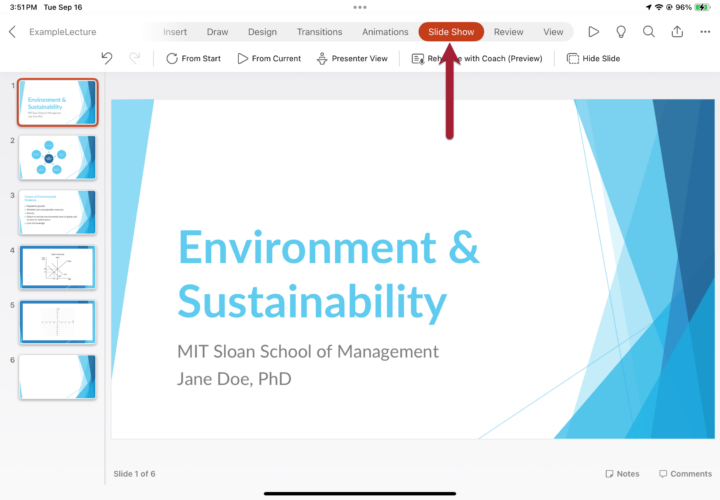Click the Undo arrow icon
Screen dimensions: 720x500
(107, 59)
